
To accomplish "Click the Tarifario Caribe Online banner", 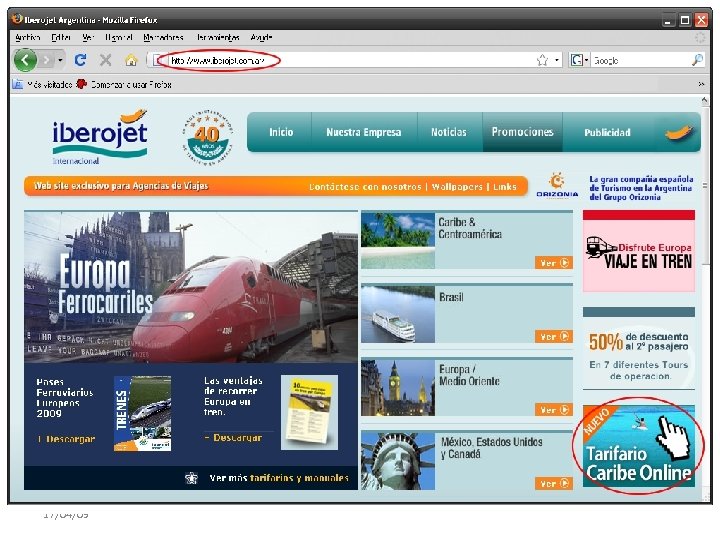I will point(639,446).
